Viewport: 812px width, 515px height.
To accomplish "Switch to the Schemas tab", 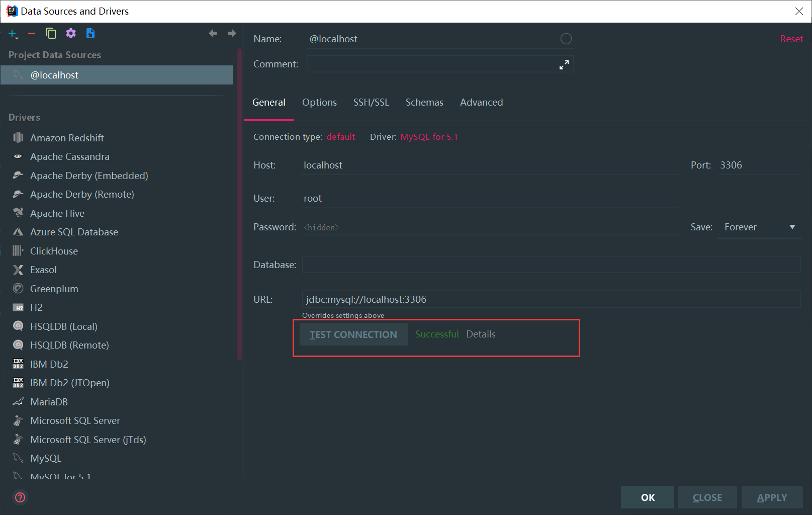I will click(x=424, y=102).
